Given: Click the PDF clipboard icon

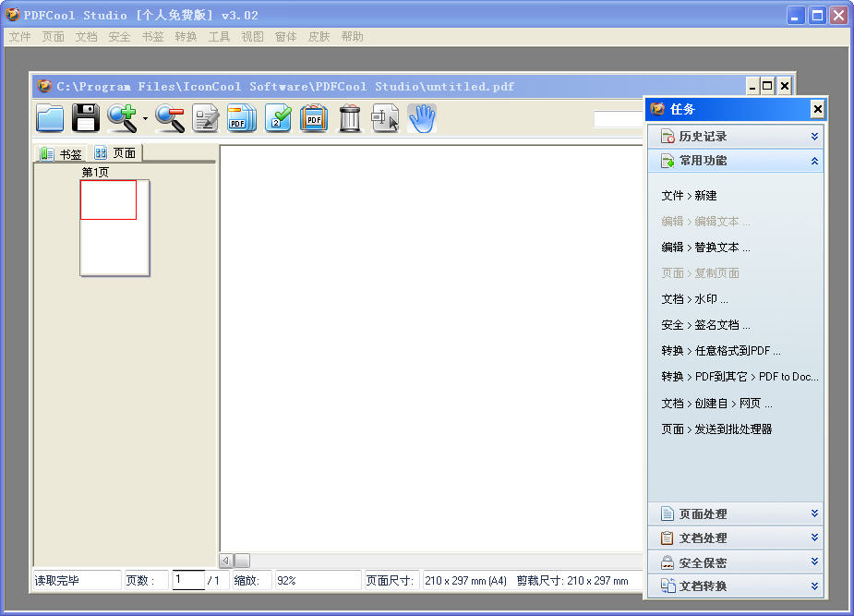Looking at the screenshot, I should (314, 118).
